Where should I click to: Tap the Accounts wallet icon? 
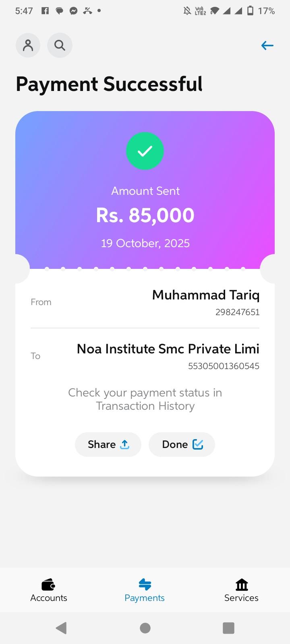pyautogui.click(x=48, y=584)
